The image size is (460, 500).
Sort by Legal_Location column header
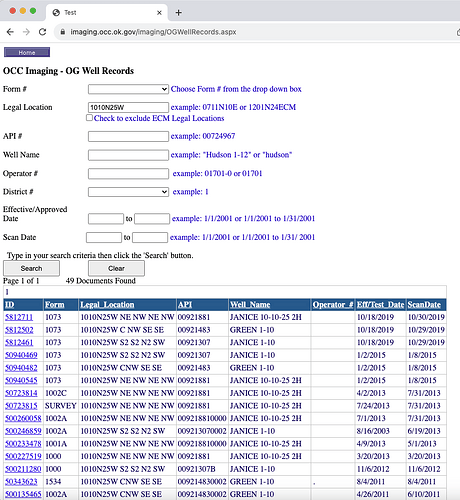tap(107, 305)
